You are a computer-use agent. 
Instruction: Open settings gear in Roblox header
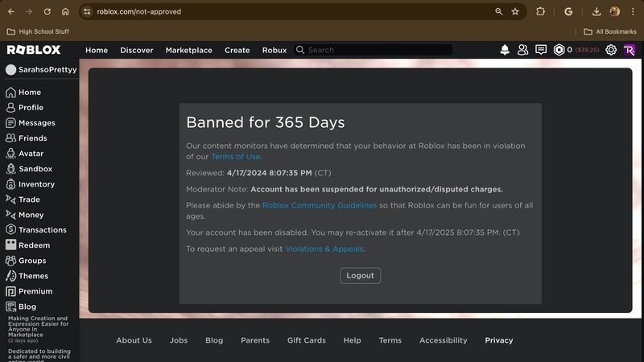click(x=611, y=50)
